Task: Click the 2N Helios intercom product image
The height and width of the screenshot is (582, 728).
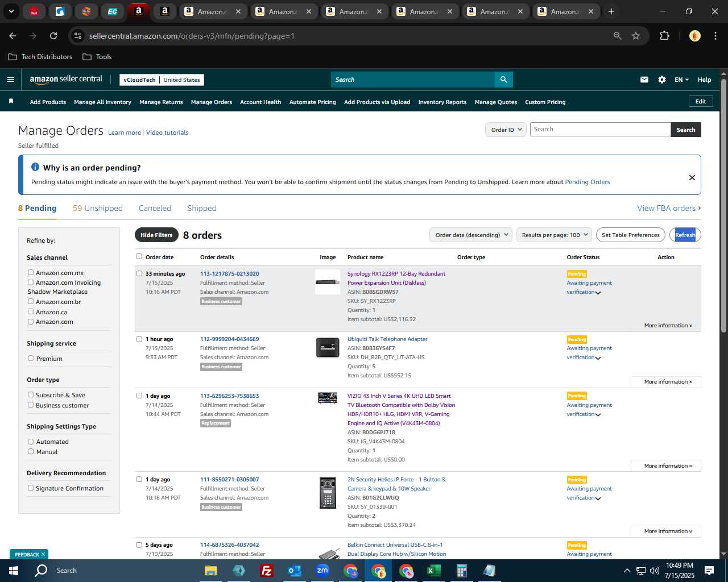Action: 328,493
